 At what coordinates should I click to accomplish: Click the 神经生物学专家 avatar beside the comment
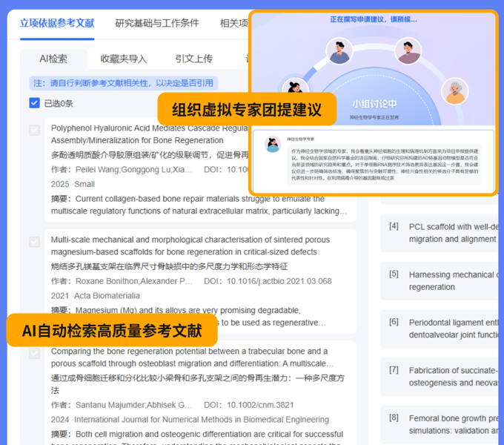click(273, 145)
